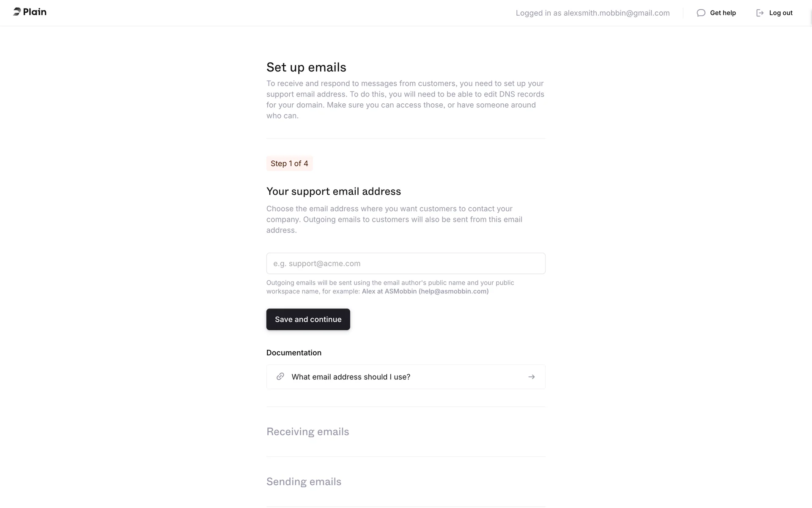Click the Get help speech bubble icon
The image size is (812, 508).
[701, 13]
